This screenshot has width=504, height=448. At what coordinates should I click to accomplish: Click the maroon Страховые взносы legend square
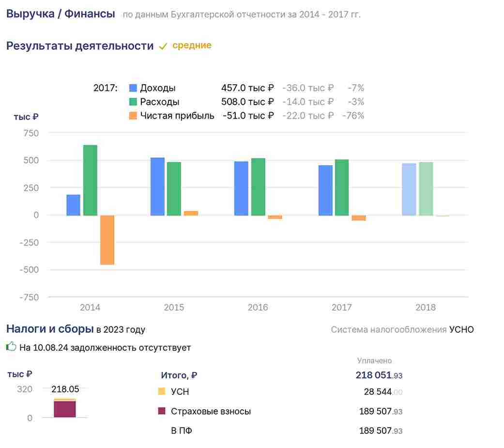pos(162,411)
